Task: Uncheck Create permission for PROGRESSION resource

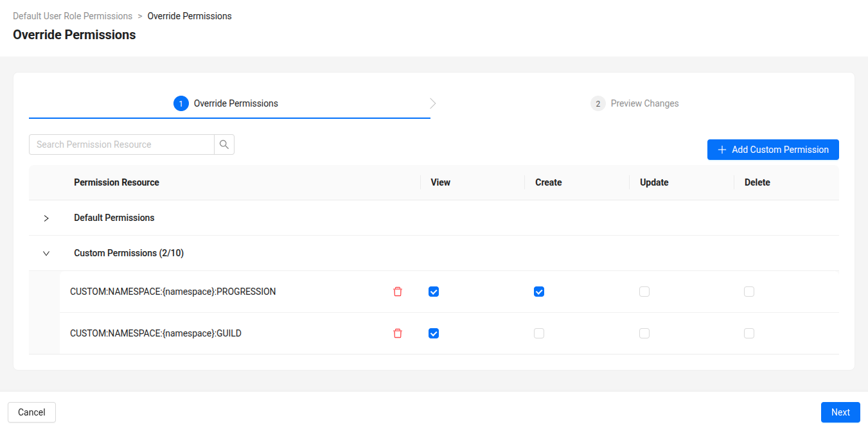Action: pos(539,291)
